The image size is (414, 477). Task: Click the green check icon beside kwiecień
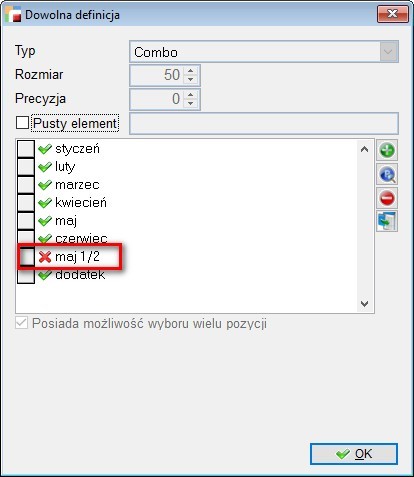click(45, 203)
